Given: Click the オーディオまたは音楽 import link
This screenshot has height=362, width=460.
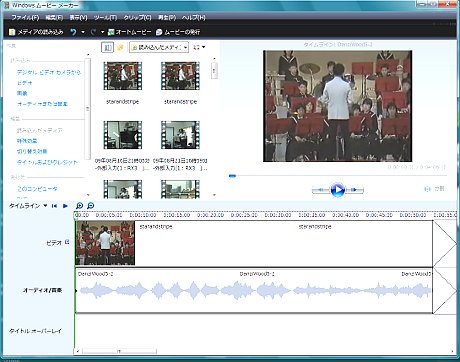Looking at the screenshot, I should click(x=42, y=104).
